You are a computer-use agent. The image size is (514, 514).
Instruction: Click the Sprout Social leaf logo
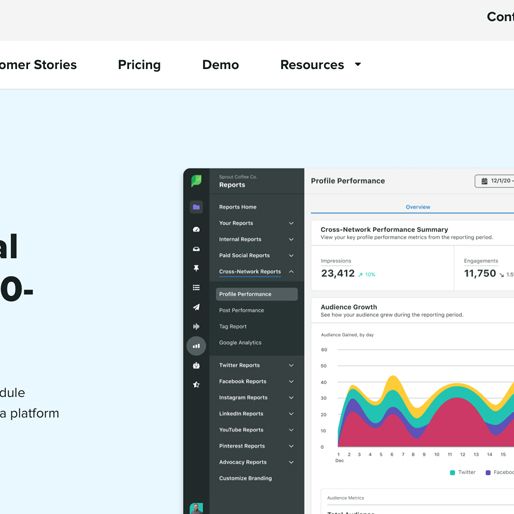[x=196, y=181]
